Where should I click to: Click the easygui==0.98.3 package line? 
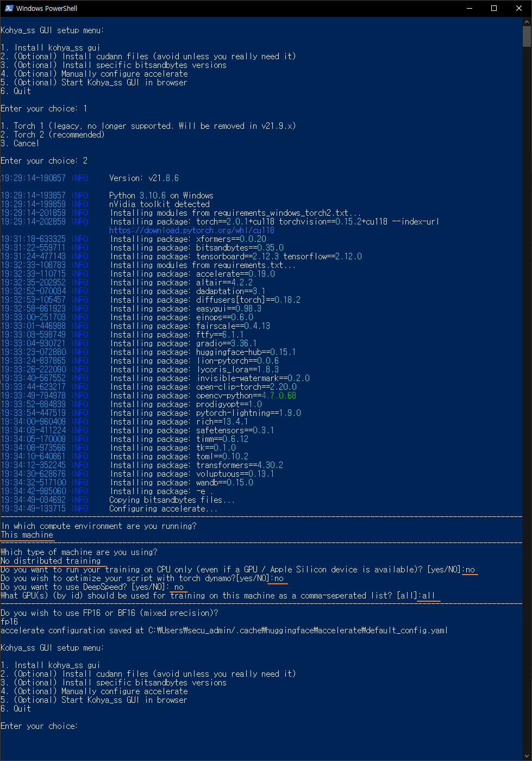pos(185,309)
